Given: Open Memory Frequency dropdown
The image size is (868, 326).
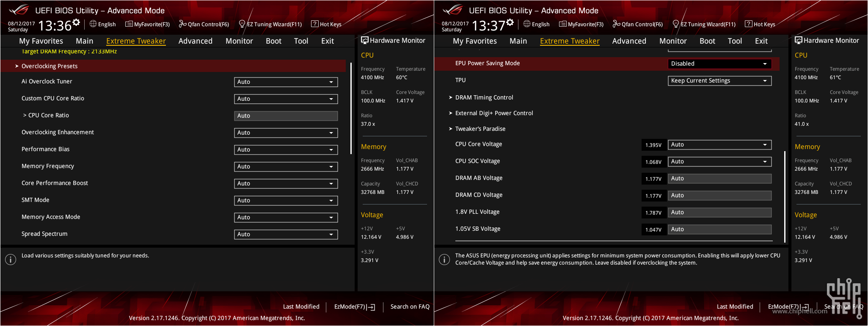Looking at the screenshot, I should pos(286,166).
